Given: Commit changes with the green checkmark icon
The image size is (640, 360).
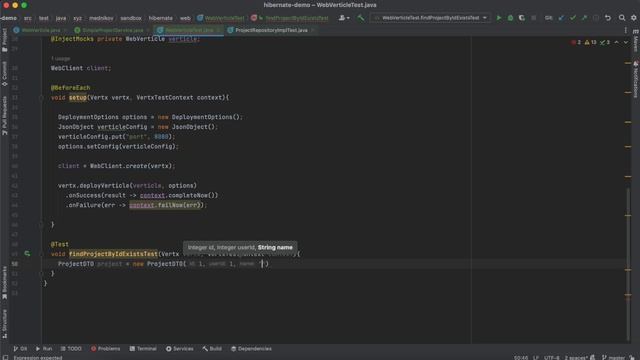Looking at the screenshot, I should (x=573, y=18).
